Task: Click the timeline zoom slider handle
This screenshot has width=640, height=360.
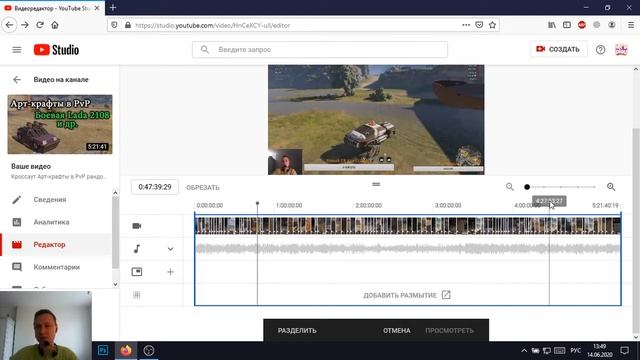Action: click(x=527, y=187)
